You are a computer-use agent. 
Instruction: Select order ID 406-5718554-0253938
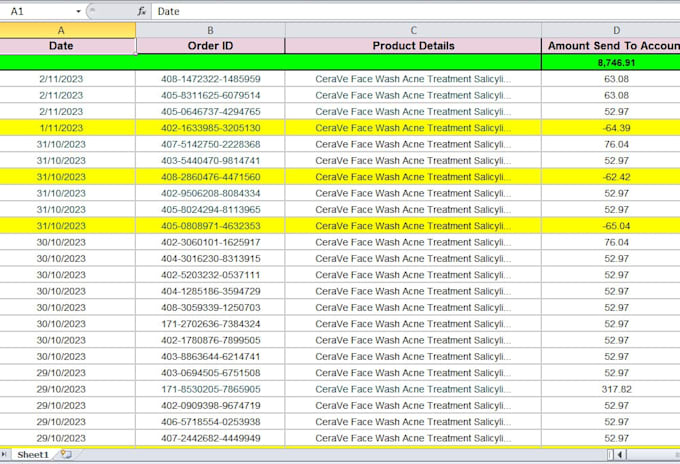[210, 422]
